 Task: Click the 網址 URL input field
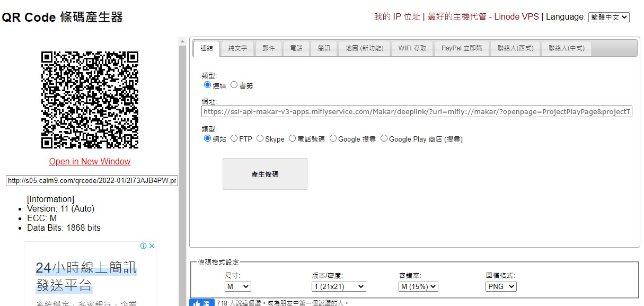417,112
